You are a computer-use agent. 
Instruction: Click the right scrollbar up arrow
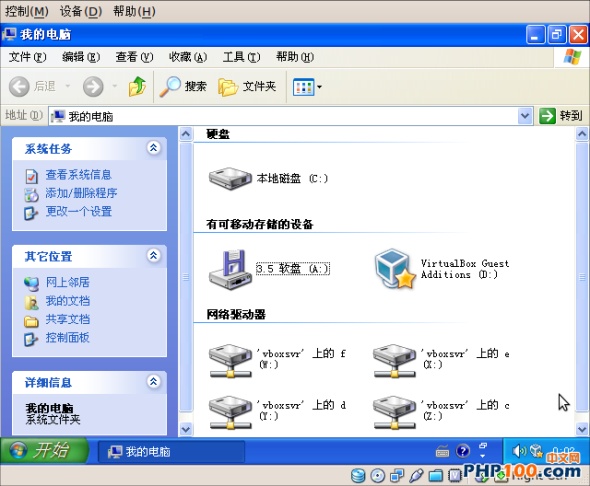coord(582,134)
